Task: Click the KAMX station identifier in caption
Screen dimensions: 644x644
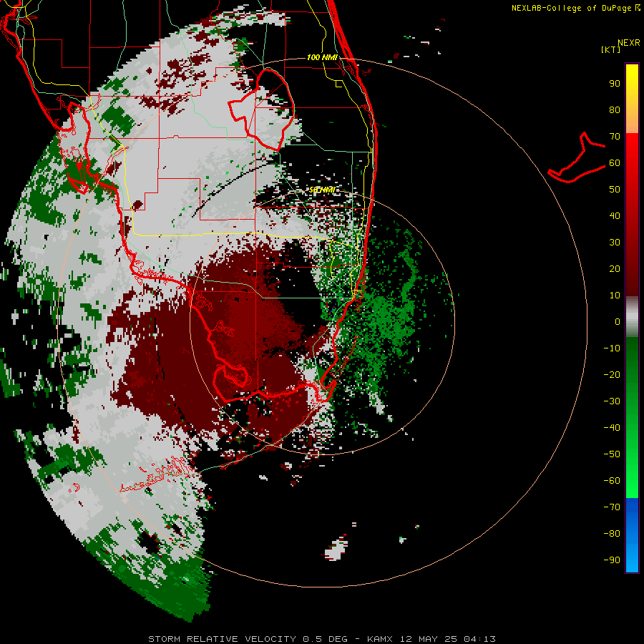Action: click(380, 639)
